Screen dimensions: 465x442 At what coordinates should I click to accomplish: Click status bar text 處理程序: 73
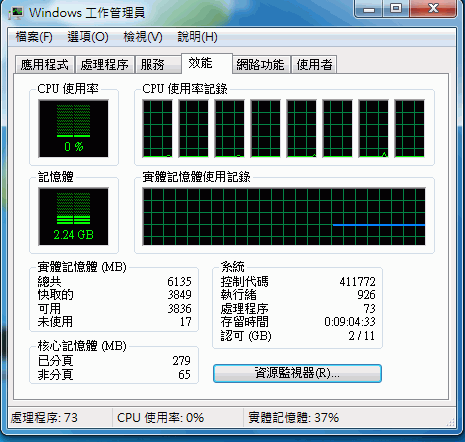pos(44,418)
